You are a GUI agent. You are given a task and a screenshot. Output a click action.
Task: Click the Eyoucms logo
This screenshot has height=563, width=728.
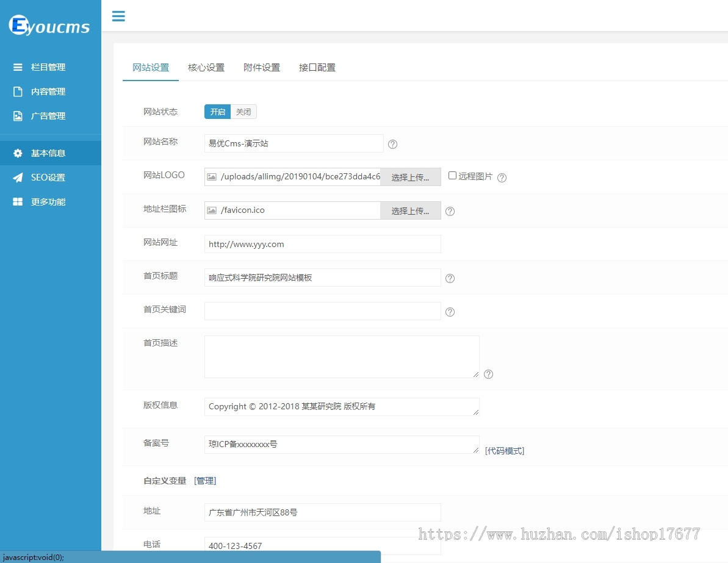click(x=49, y=26)
